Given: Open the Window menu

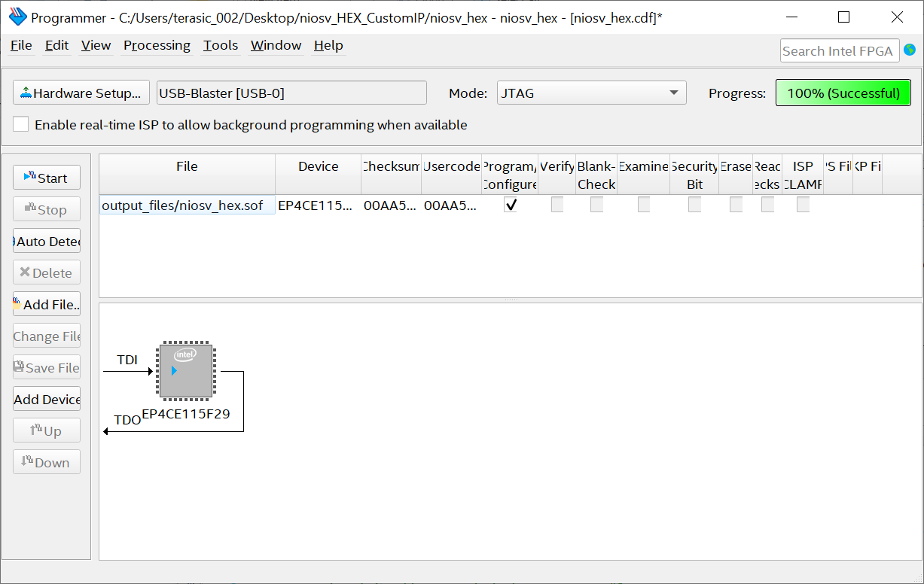Looking at the screenshot, I should click(x=276, y=45).
